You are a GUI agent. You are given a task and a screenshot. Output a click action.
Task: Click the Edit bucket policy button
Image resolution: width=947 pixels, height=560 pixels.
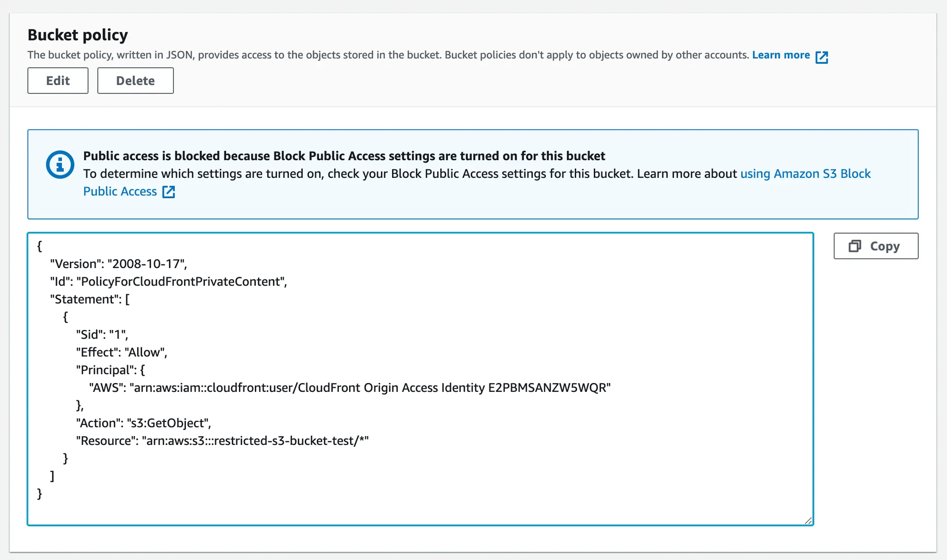[x=58, y=80]
